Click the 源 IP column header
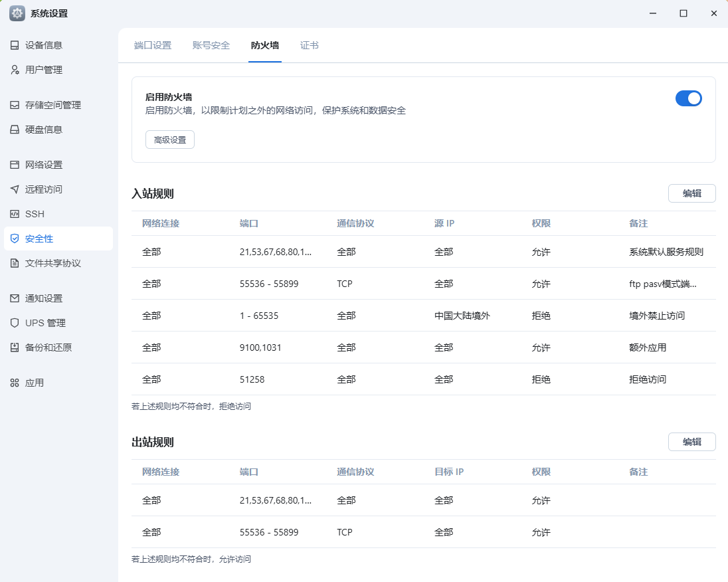 click(x=444, y=223)
